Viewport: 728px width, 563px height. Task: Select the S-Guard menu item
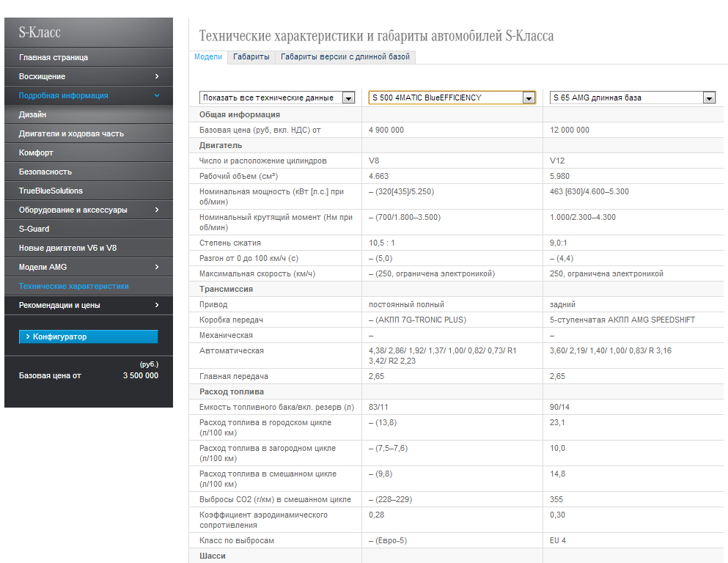tap(34, 229)
